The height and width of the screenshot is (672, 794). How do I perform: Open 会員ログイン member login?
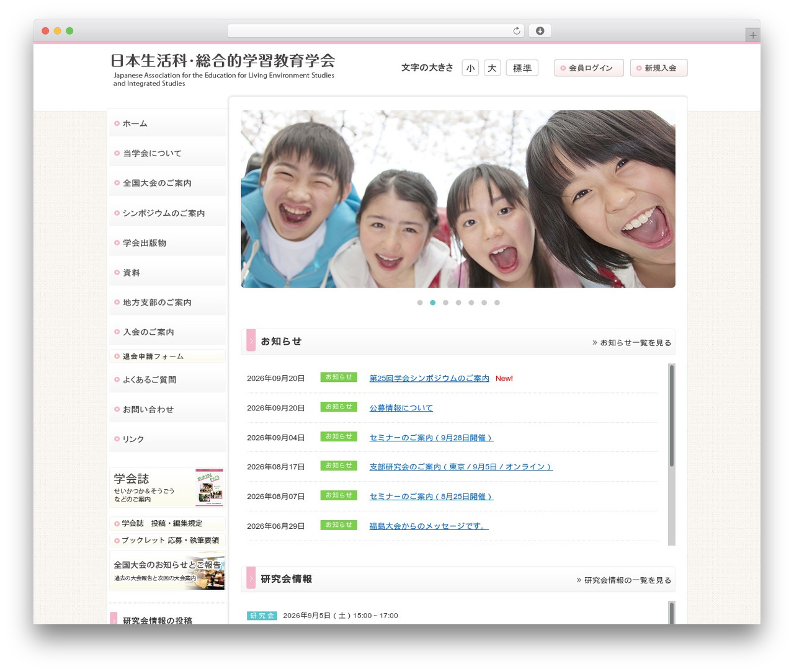tap(589, 68)
